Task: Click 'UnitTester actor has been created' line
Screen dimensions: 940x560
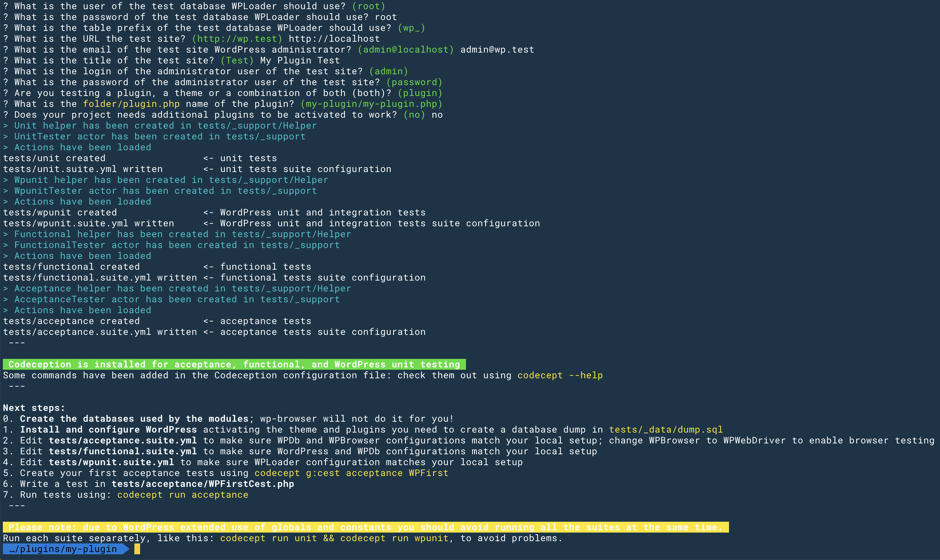Action: [154, 137]
